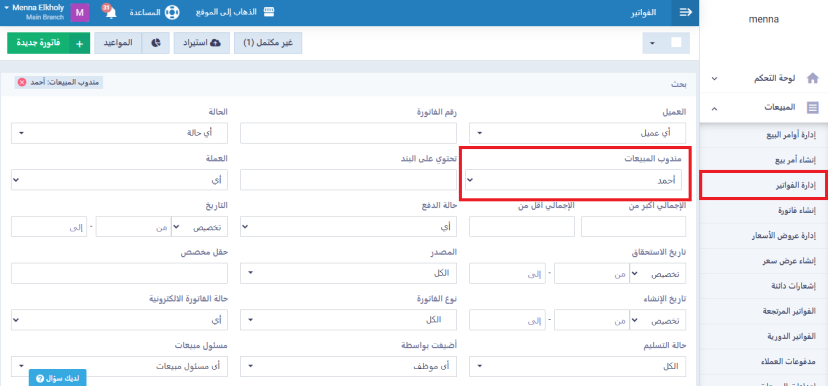Click the لديك سؤال help button
Image resolution: width=828 pixels, height=386 pixels.
click(58, 378)
